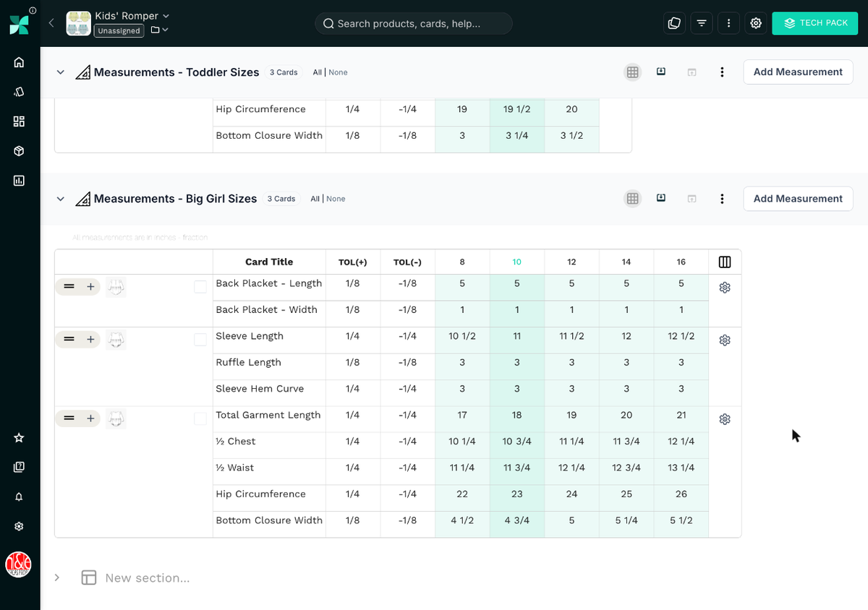Viewport: 868px width, 610px height.
Task: Open three-dot menu for Toddler Sizes section
Action: (x=722, y=72)
